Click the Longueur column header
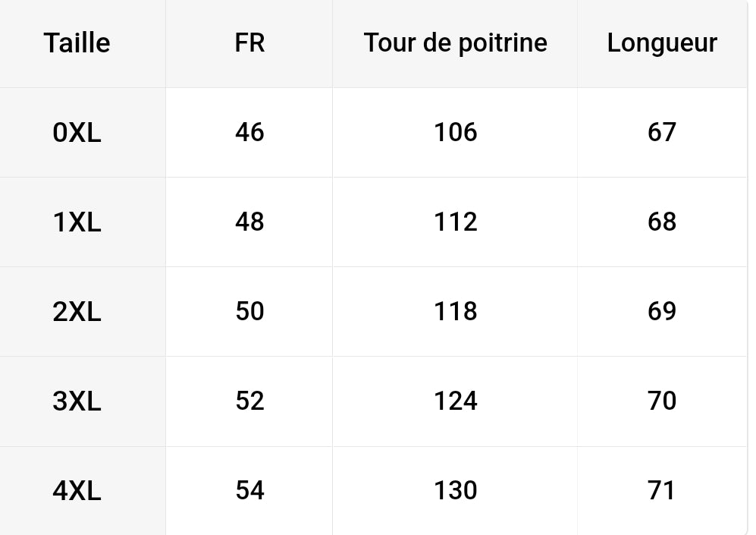 pyautogui.click(x=662, y=43)
